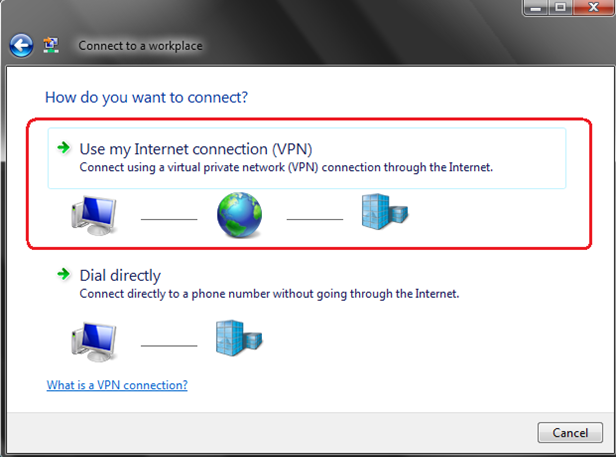Screen dimensions: 616x457
Task: Click the globe icon in the VPN diagram
Action: tap(241, 214)
